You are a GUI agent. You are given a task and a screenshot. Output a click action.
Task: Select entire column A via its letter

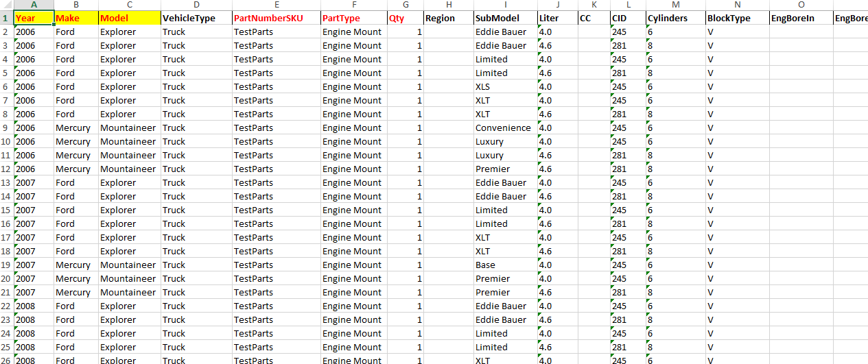34,5
